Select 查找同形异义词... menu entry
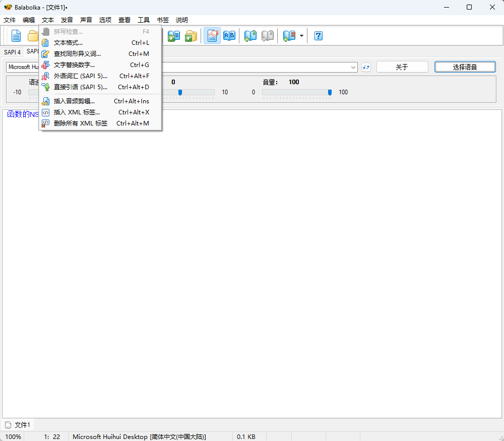 (x=100, y=54)
